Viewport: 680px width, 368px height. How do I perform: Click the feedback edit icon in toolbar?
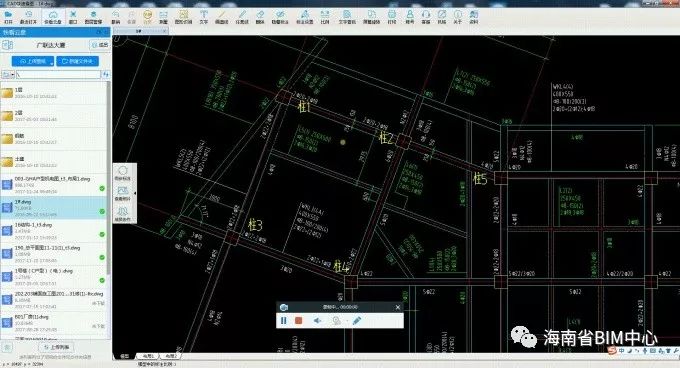pos(442,17)
